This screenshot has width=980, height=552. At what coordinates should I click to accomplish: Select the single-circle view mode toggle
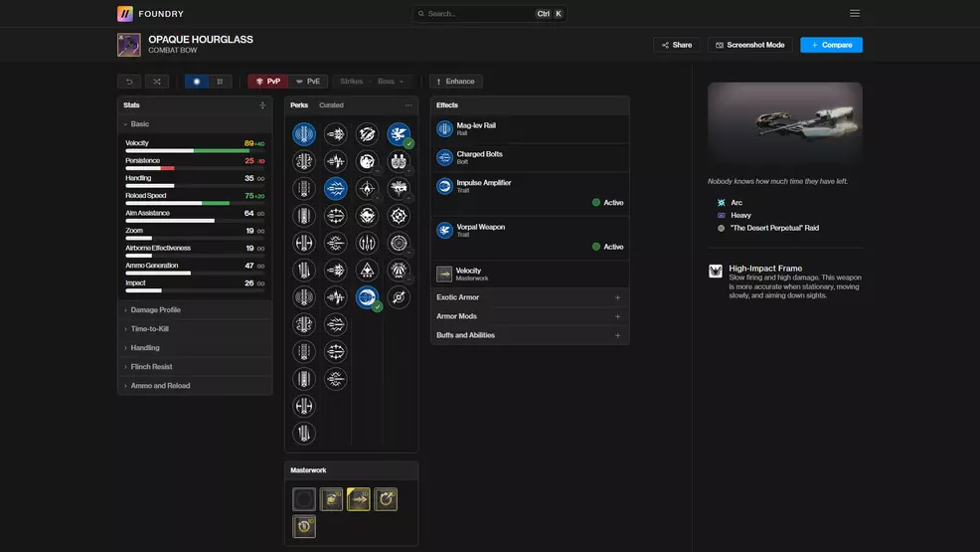tap(197, 82)
